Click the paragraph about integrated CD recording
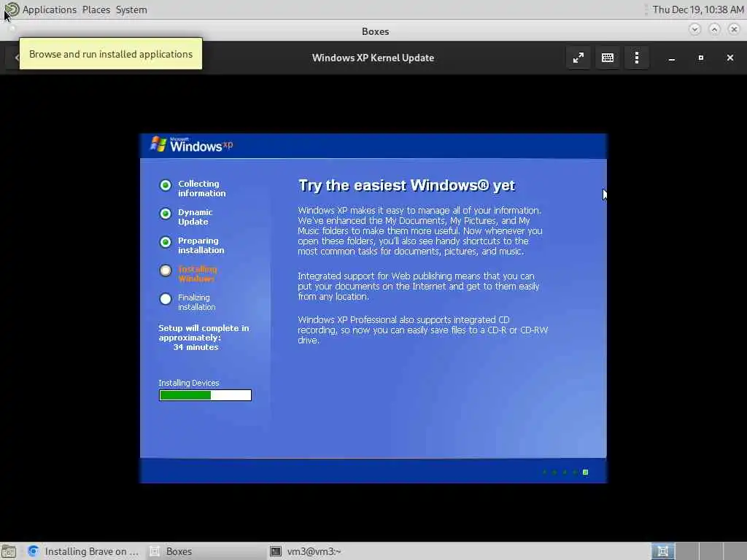 click(x=423, y=330)
